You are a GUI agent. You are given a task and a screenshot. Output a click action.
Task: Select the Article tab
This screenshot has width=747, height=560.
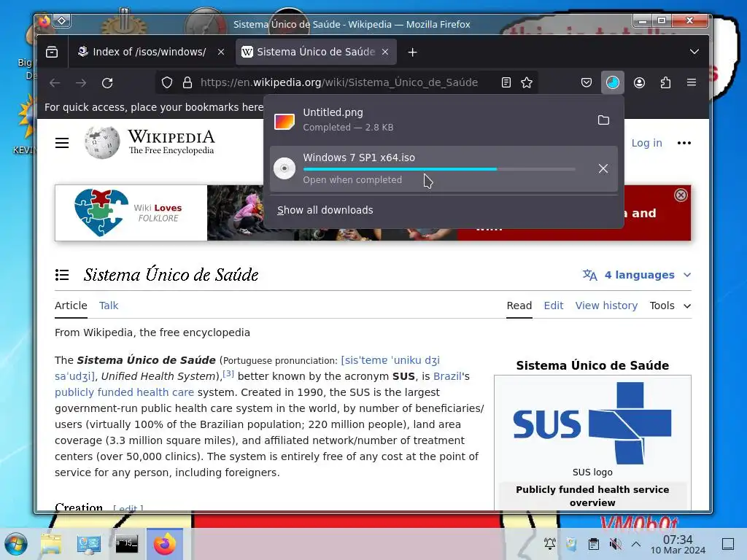(x=71, y=306)
